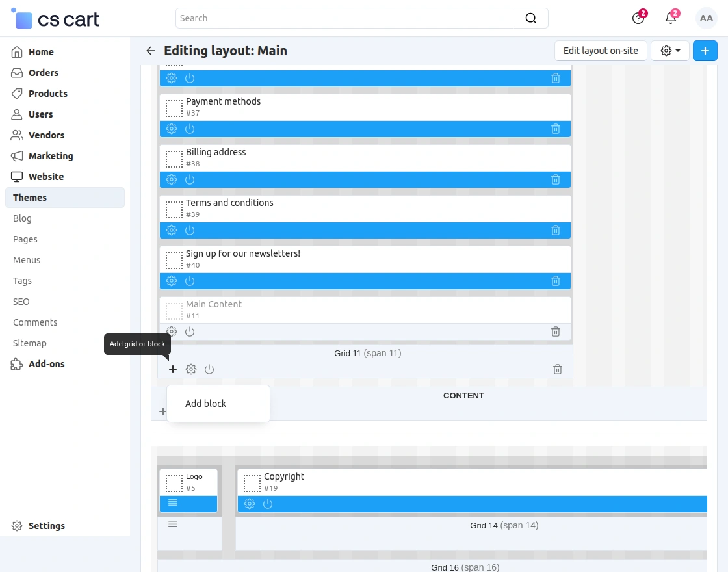Toggle power for Billing address block
728x572 pixels.
pos(189,179)
